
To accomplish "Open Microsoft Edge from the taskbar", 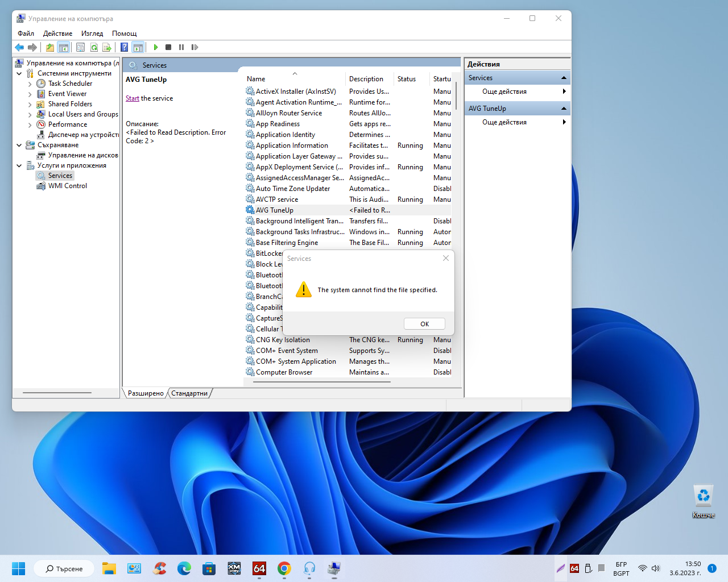I will click(184, 568).
